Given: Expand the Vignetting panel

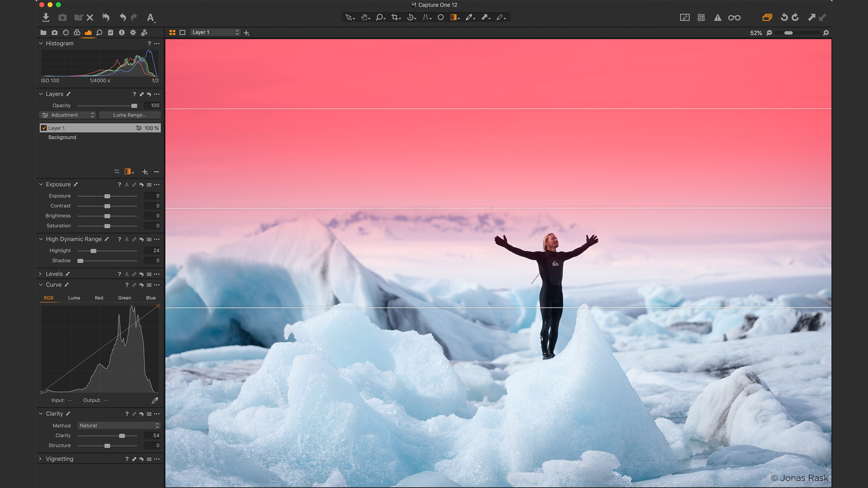Looking at the screenshot, I should pyautogui.click(x=40, y=459).
